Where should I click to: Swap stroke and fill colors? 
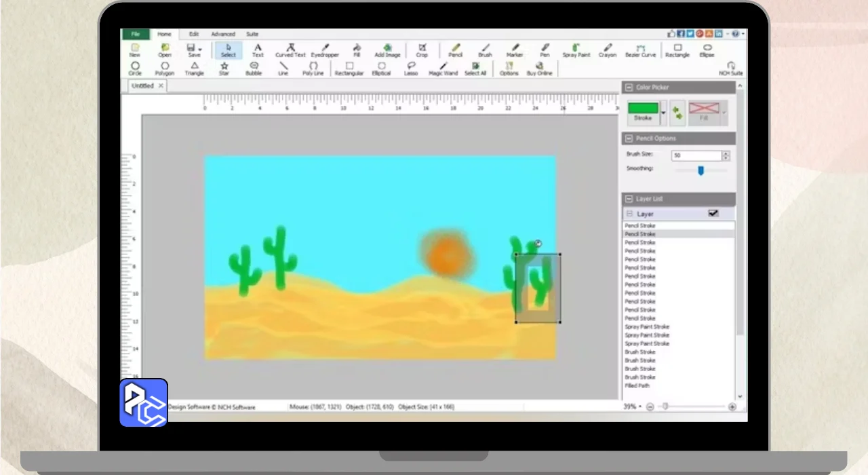click(x=677, y=113)
